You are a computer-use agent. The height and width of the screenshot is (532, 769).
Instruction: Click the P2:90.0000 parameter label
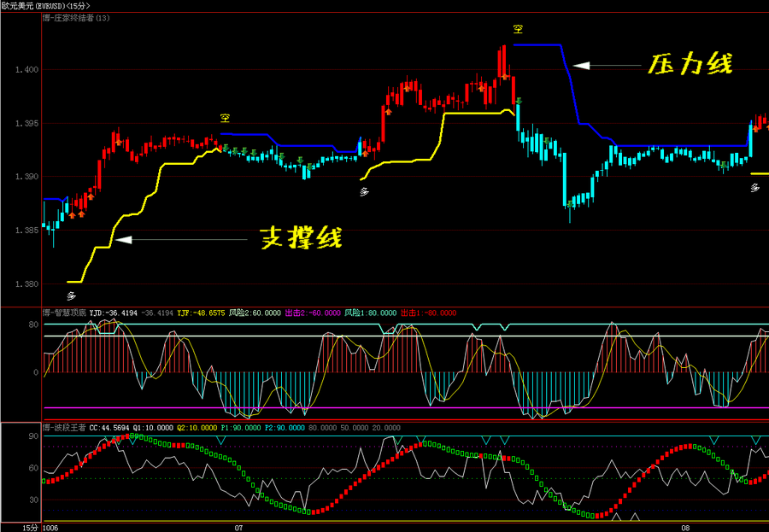coord(285,428)
